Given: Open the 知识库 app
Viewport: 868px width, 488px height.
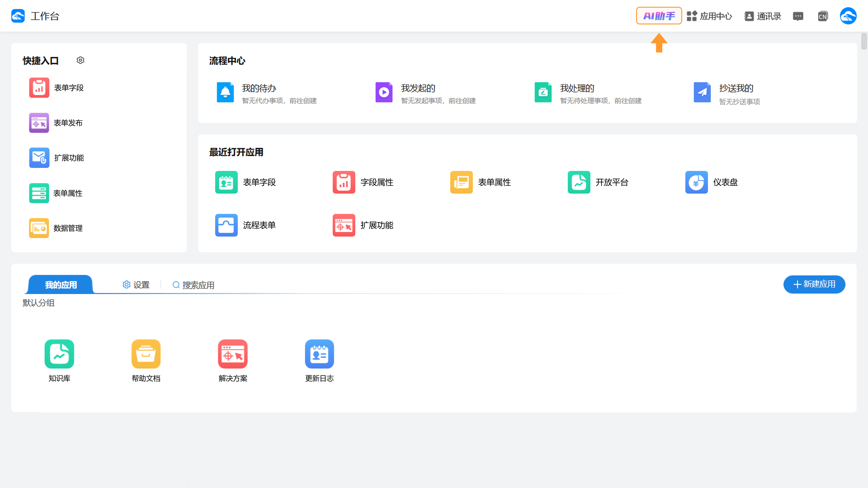Looking at the screenshot, I should 59,361.
